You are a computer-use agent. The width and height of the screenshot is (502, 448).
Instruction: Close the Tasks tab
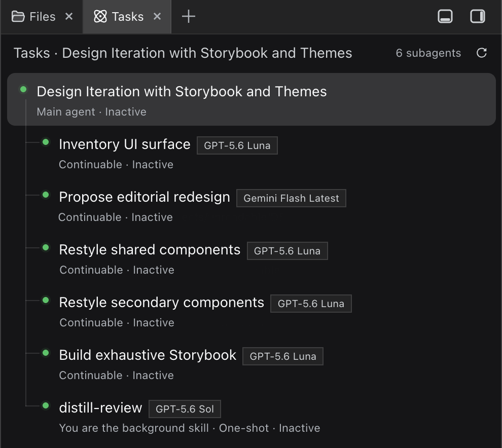tap(157, 16)
